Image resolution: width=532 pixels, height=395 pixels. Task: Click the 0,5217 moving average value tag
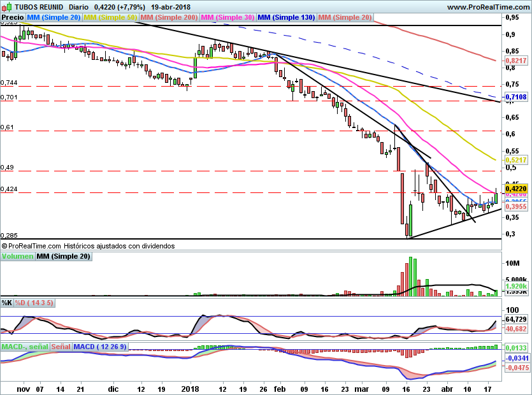coord(515,160)
